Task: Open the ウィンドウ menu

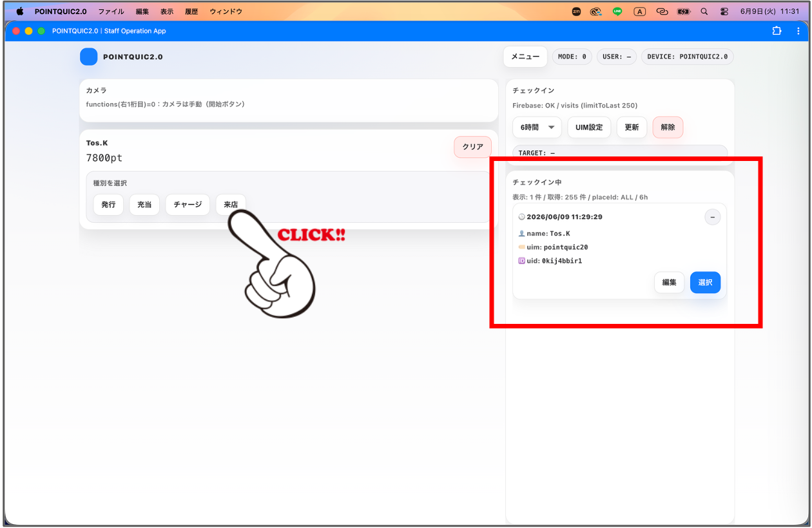Action: pos(226,12)
